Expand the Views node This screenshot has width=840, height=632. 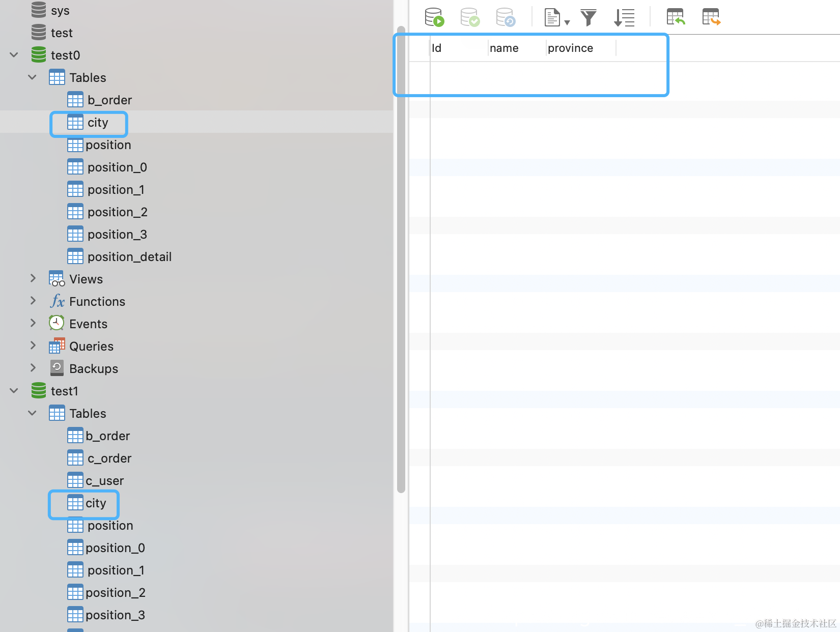tap(33, 278)
